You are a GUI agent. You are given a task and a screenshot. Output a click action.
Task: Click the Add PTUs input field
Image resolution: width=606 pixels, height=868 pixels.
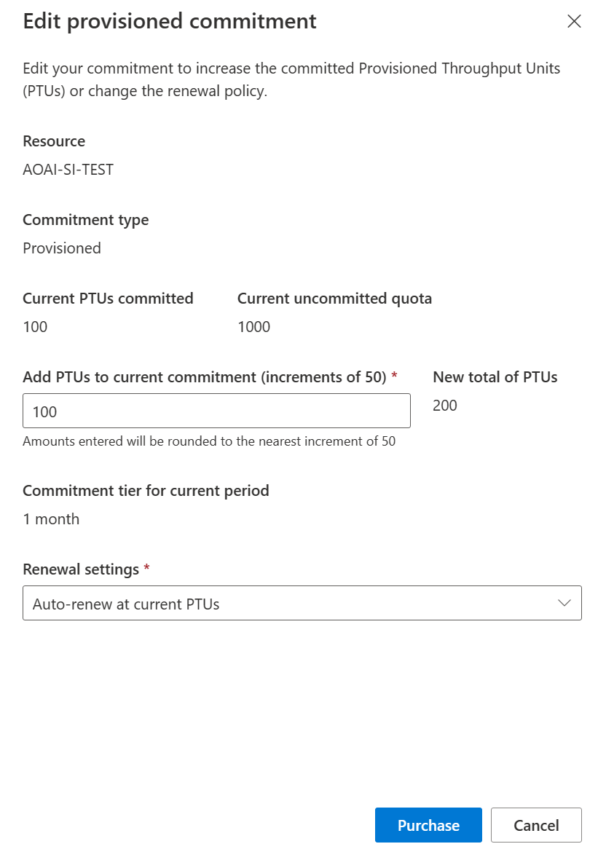pyautogui.click(x=216, y=411)
